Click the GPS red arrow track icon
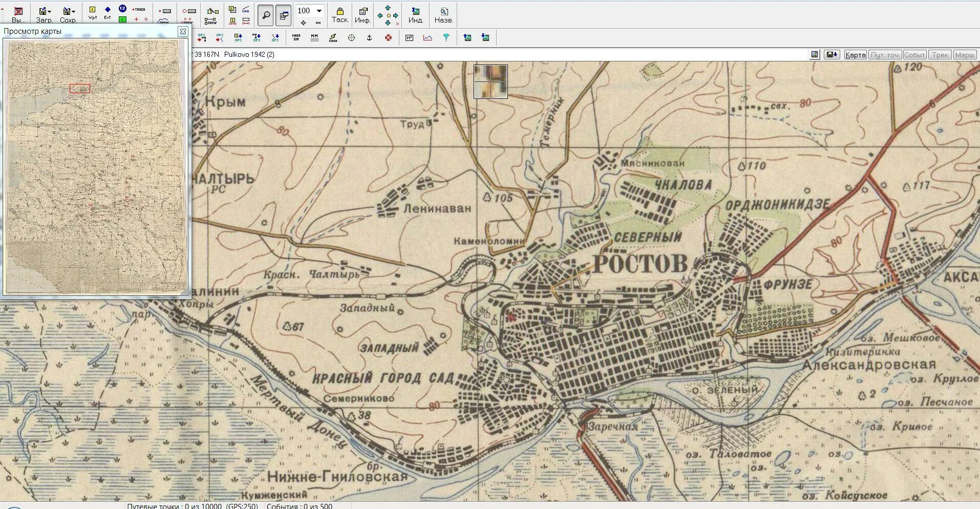The width and height of the screenshot is (980, 509). pos(220,37)
